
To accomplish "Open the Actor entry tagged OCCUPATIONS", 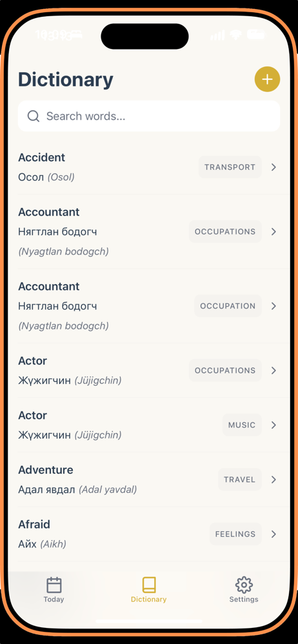I will point(149,370).
